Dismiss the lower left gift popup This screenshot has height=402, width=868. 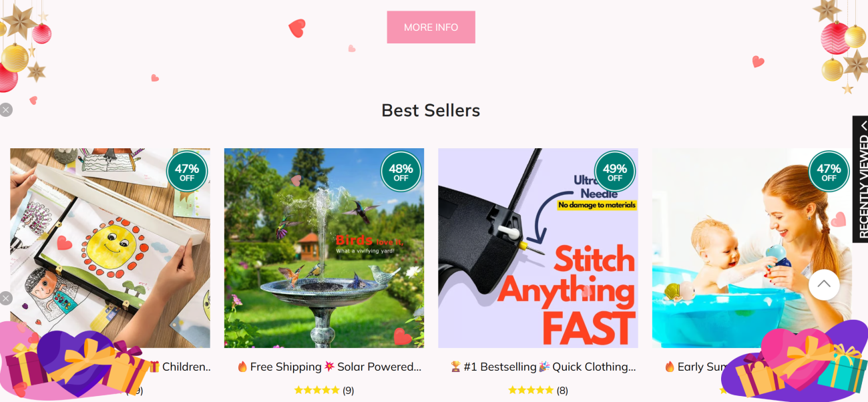[6, 298]
